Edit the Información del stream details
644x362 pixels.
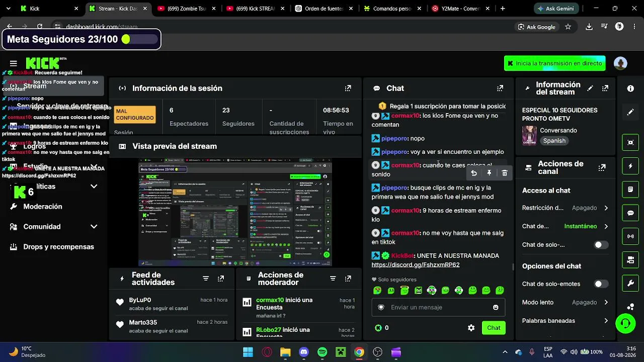(x=590, y=88)
